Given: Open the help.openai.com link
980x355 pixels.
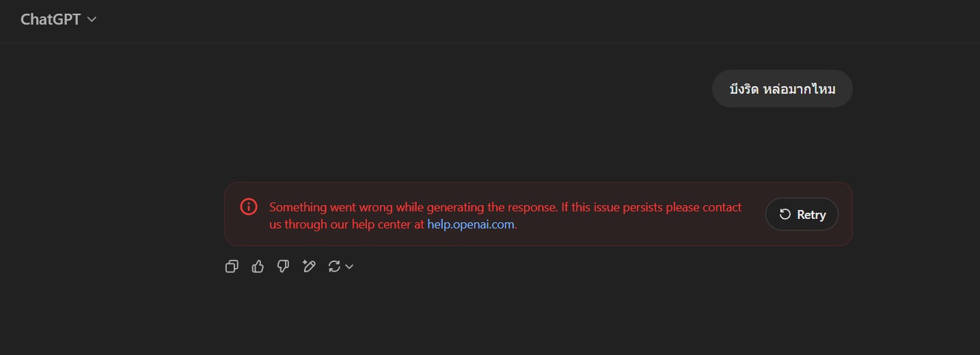Looking at the screenshot, I should pyautogui.click(x=471, y=224).
